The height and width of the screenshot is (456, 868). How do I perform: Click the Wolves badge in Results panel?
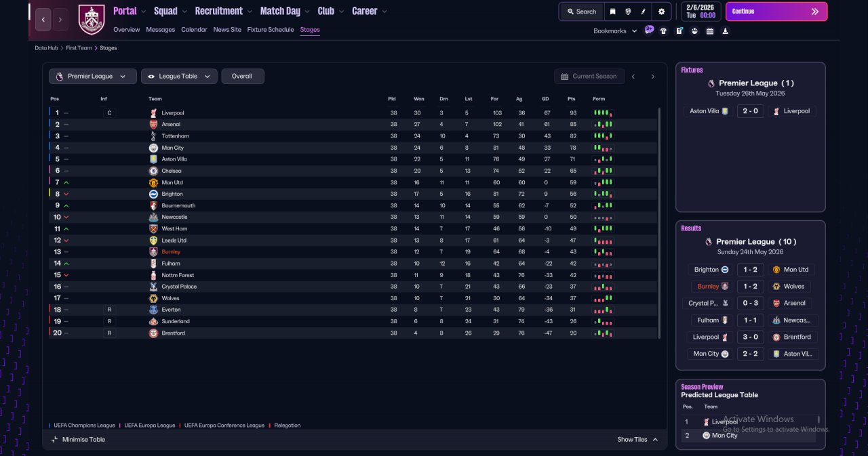[x=776, y=286]
